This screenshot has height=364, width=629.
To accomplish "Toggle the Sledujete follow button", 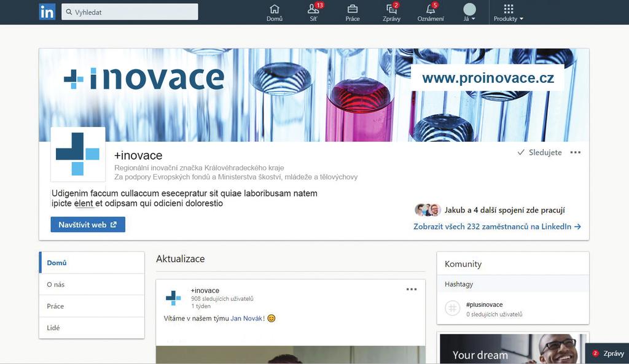I will pos(539,152).
